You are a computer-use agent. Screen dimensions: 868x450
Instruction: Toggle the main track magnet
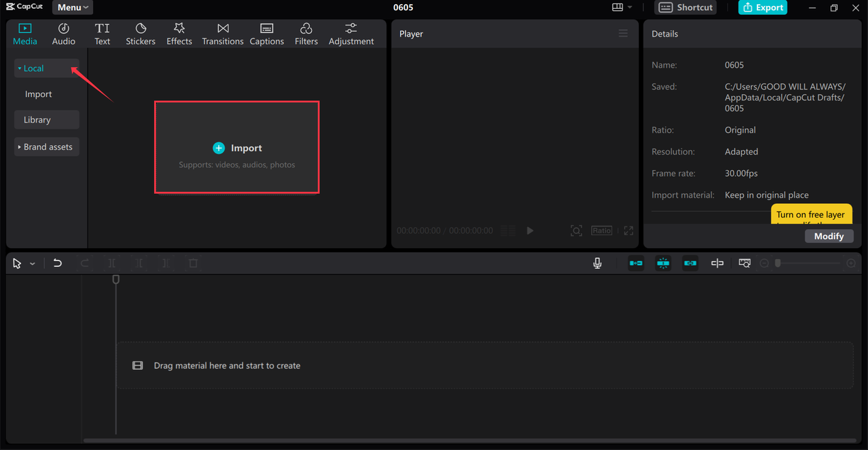636,263
